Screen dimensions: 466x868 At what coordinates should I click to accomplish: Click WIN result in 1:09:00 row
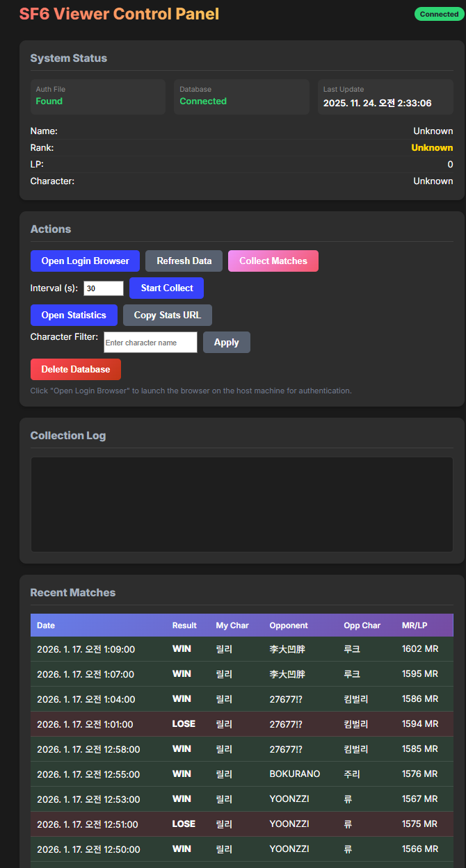tap(182, 649)
